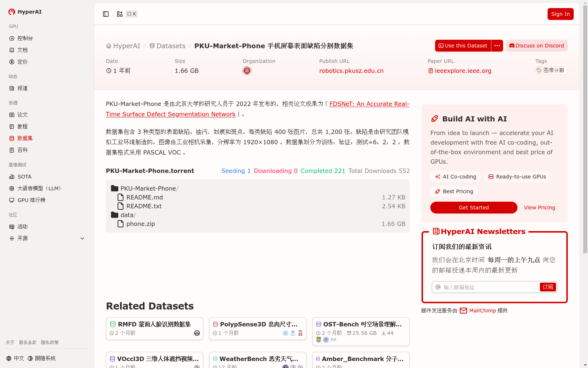This screenshot has width=588, height=368.
Task: Click the HyperAI logo in the sidebar
Action: (25, 12)
